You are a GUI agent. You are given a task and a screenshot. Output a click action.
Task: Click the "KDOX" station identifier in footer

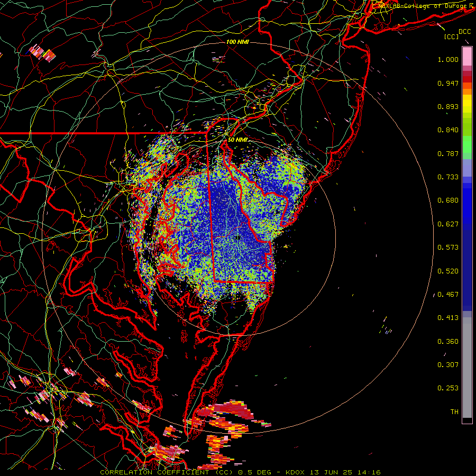coord(295,472)
